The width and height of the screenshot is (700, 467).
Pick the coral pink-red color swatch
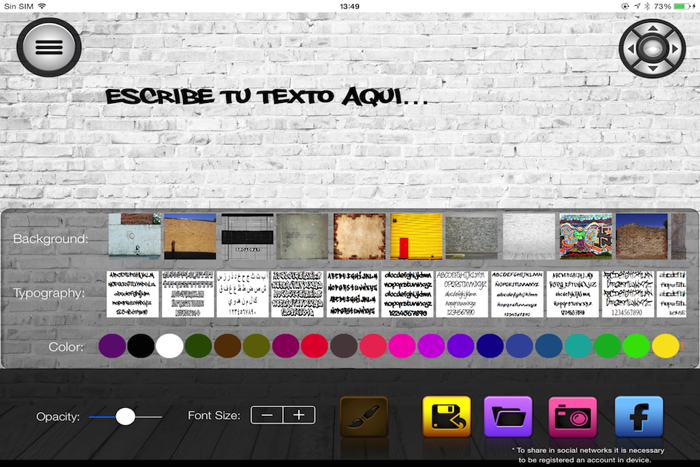[x=373, y=346]
